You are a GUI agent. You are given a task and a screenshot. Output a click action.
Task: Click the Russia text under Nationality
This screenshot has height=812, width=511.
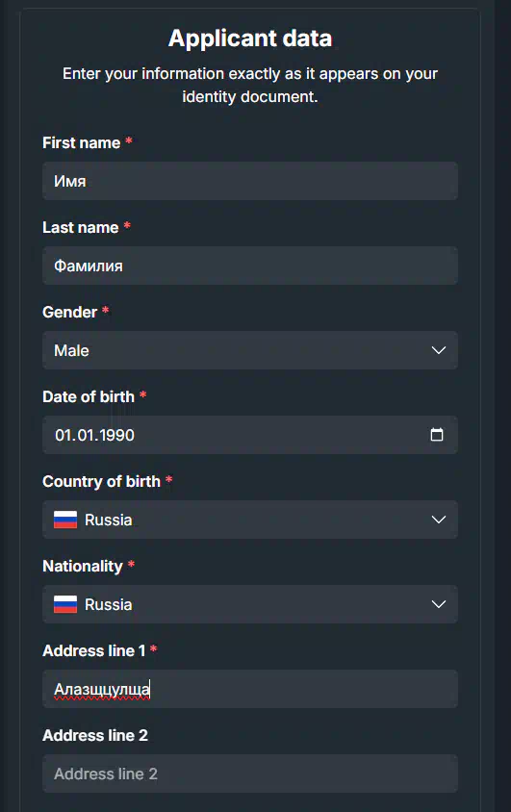point(108,605)
